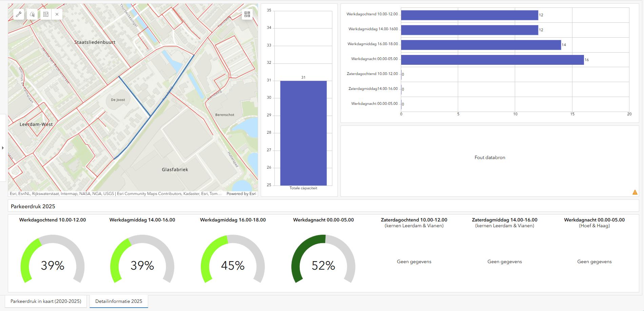Image resolution: width=644 pixels, height=311 pixels.
Task: Choose the rectangle selection tool
Action: pos(45,14)
